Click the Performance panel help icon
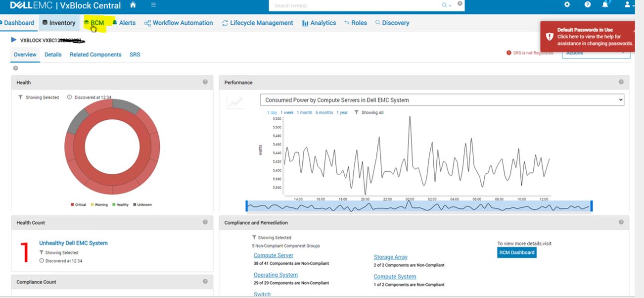 pos(621,82)
